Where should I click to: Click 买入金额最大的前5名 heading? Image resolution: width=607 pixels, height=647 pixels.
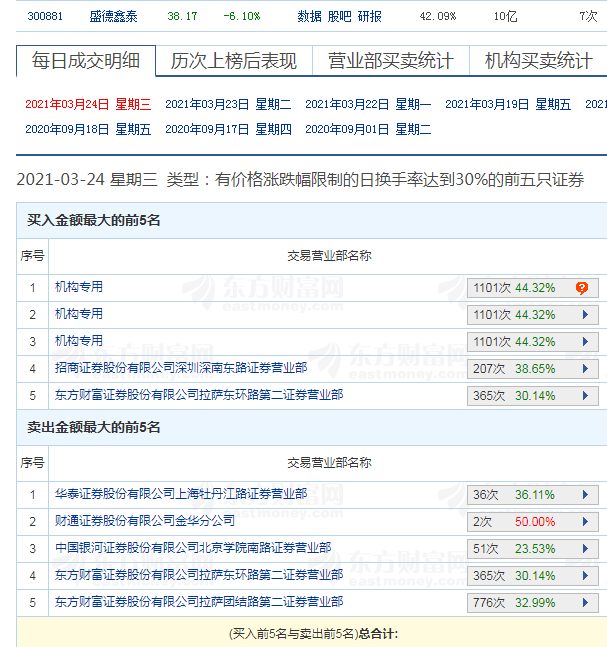pyautogui.click(x=94, y=220)
